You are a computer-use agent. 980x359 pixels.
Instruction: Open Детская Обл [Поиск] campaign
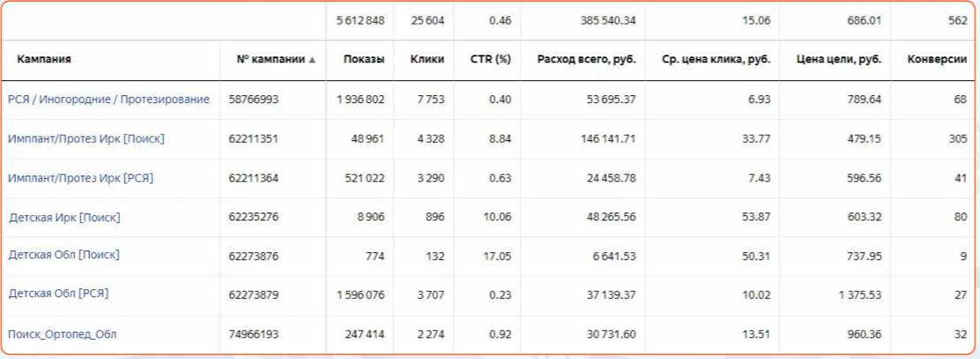point(64,255)
